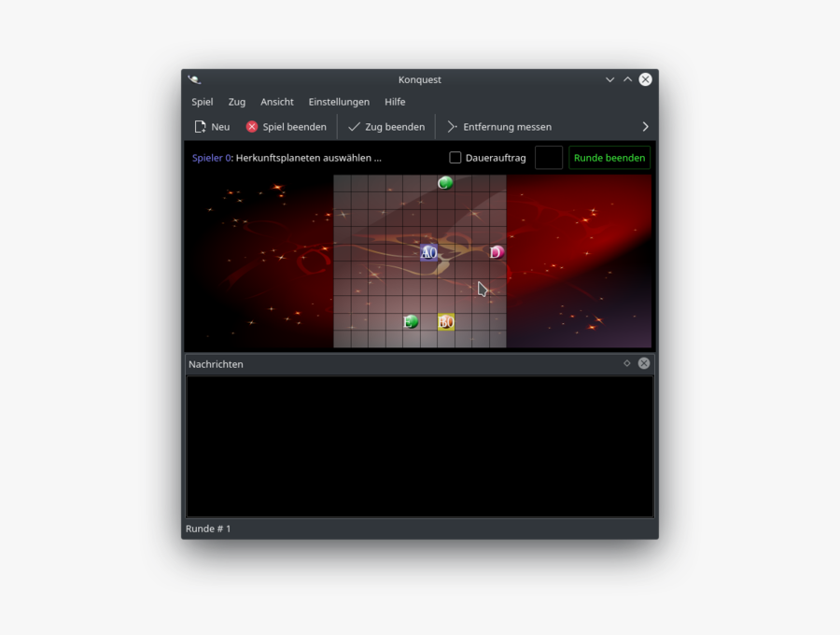Screen dimensions: 840x635
Task: Select the yellow planet B
Action: (x=446, y=322)
